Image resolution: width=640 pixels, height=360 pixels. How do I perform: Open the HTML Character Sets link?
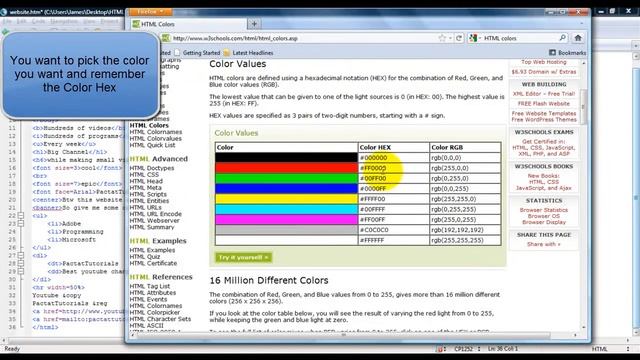tap(160, 319)
